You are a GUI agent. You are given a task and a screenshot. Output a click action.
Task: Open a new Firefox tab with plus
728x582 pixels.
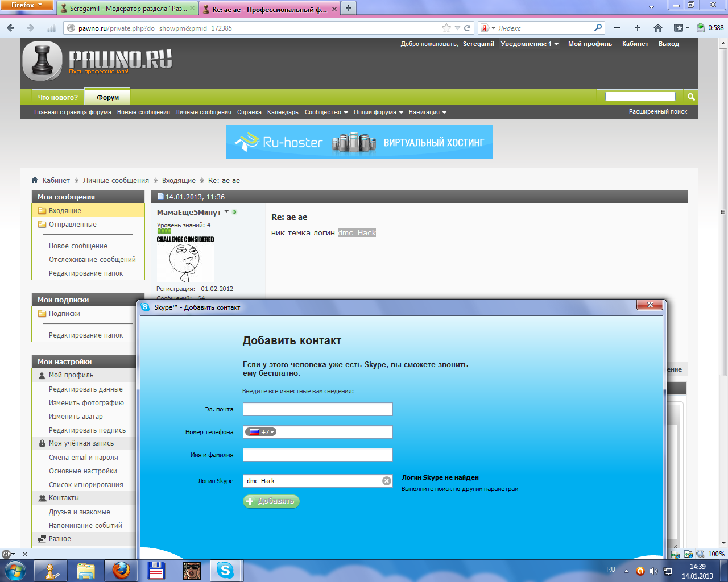[x=349, y=8]
